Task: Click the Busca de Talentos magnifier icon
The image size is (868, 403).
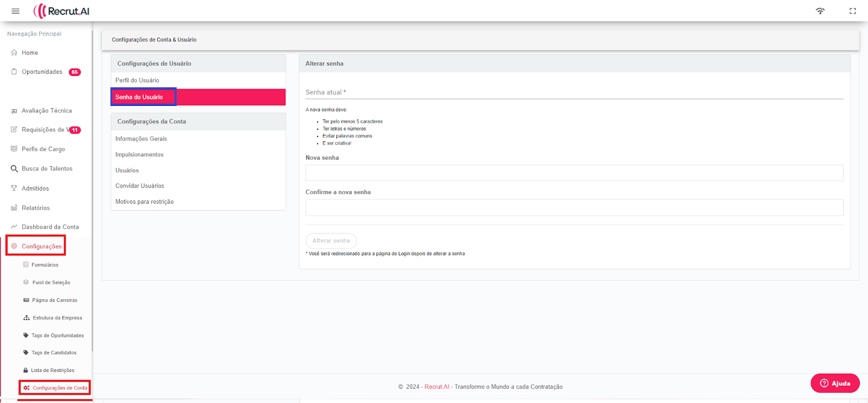Action: coord(14,169)
